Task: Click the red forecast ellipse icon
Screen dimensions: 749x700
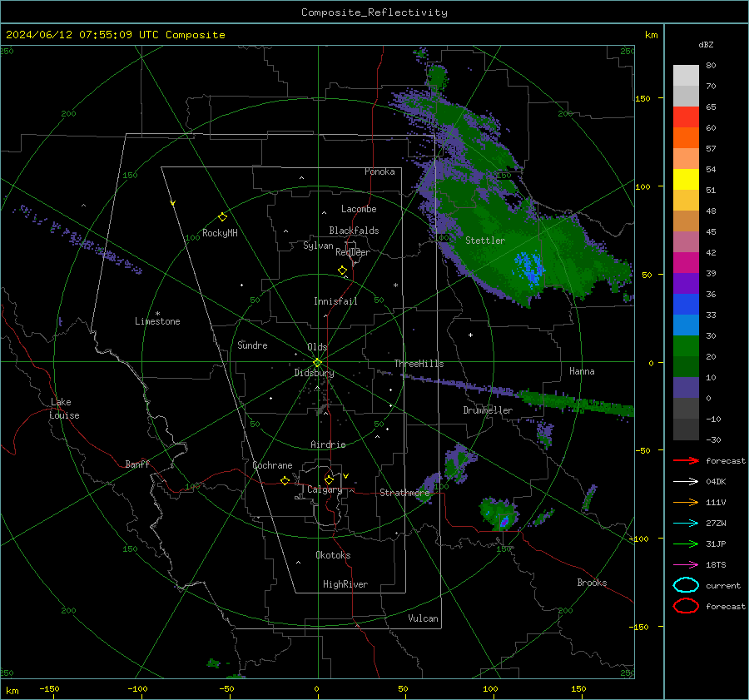Action: [x=686, y=606]
